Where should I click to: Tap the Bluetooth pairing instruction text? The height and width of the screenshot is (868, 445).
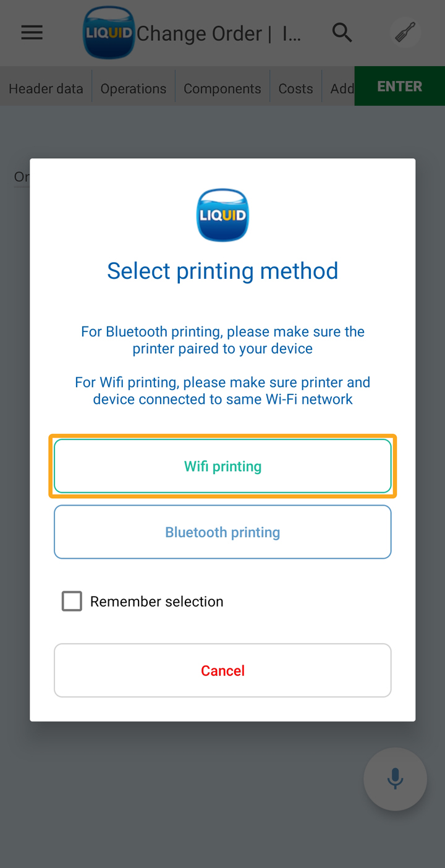pos(222,340)
